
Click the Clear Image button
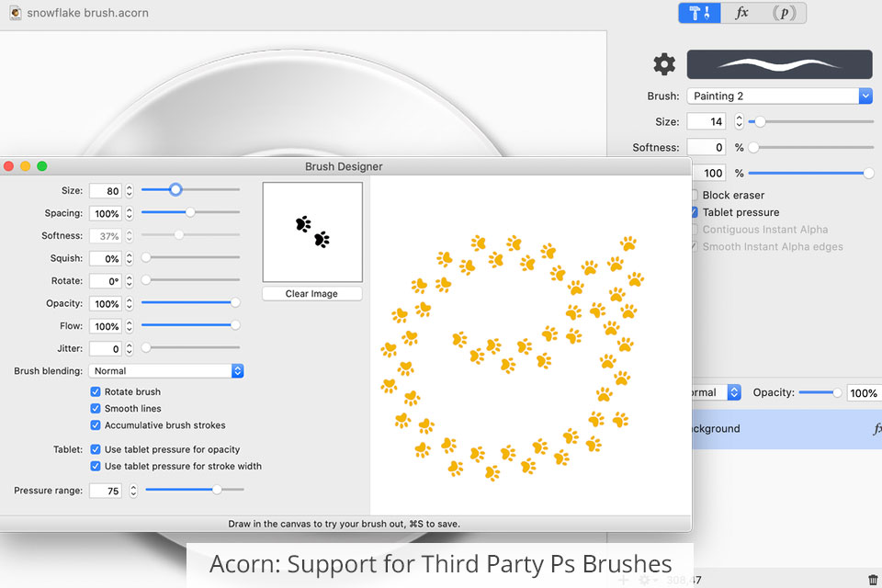[312, 294]
